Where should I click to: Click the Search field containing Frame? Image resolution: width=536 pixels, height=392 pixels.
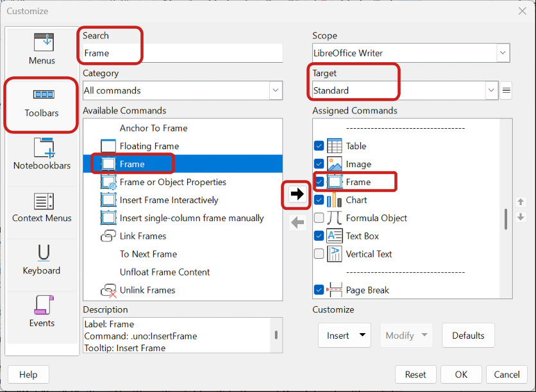click(x=183, y=53)
